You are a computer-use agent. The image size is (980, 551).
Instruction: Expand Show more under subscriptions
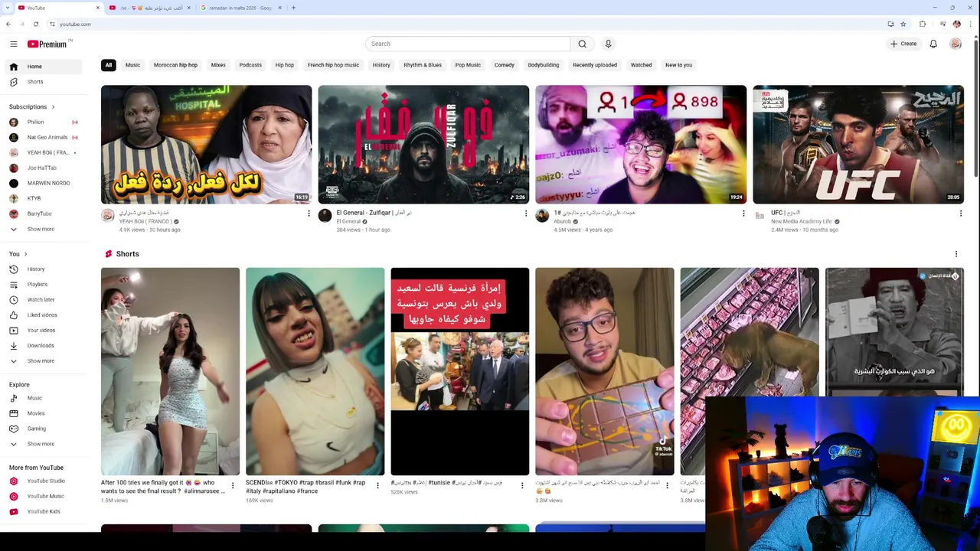pyautogui.click(x=43, y=229)
